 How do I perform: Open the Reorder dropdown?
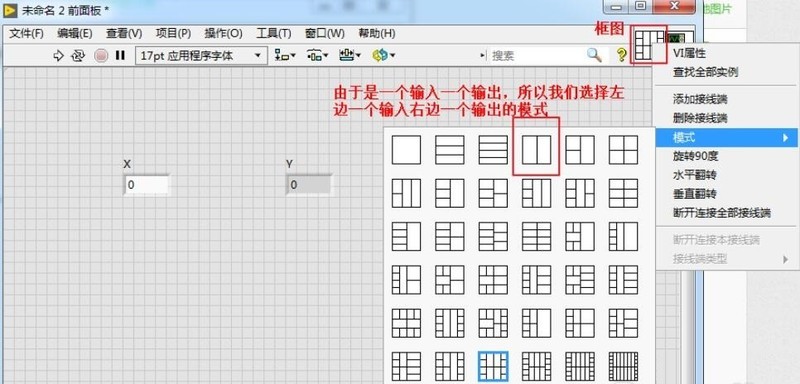[x=384, y=55]
